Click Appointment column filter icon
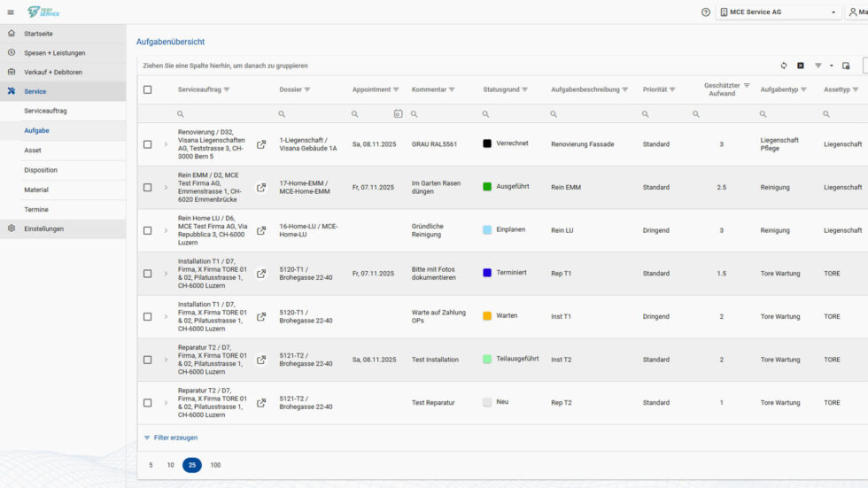868x488 pixels. click(396, 89)
